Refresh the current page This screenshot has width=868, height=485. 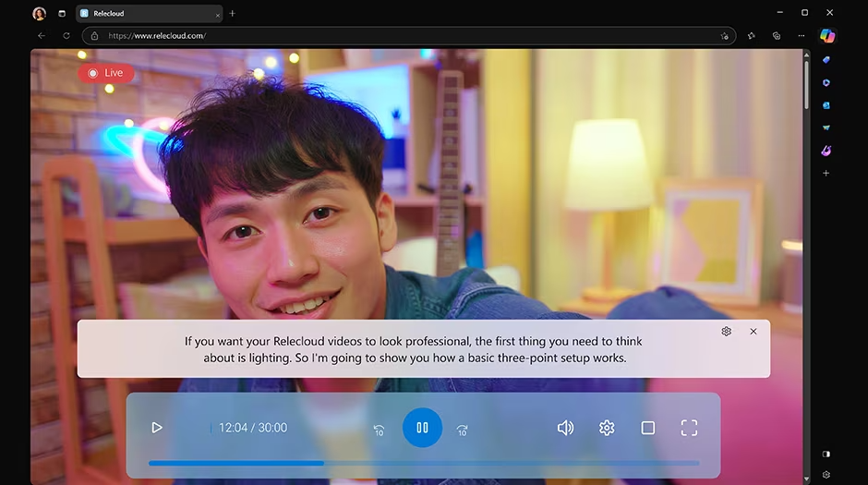(66, 36)
